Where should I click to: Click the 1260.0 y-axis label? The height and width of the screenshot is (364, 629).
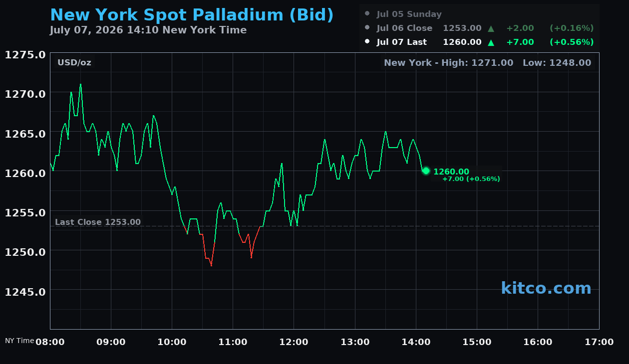[25, 173]
